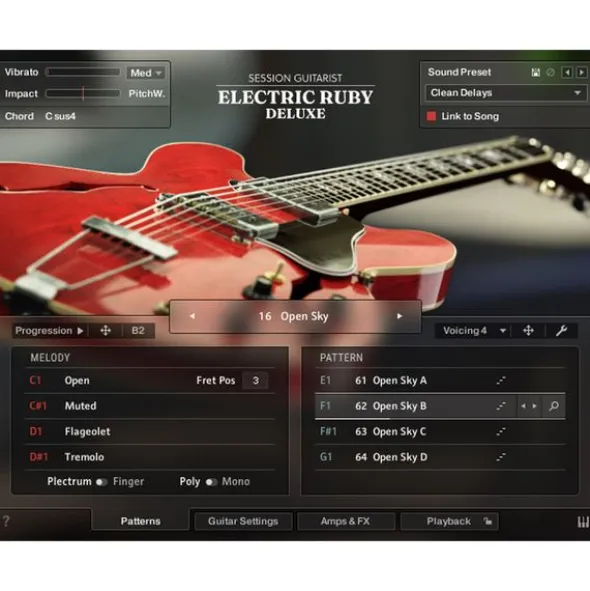The width and height of the screenshot is (590, 591).
Task: Click the help question mark icon
Action: [6, 521]
